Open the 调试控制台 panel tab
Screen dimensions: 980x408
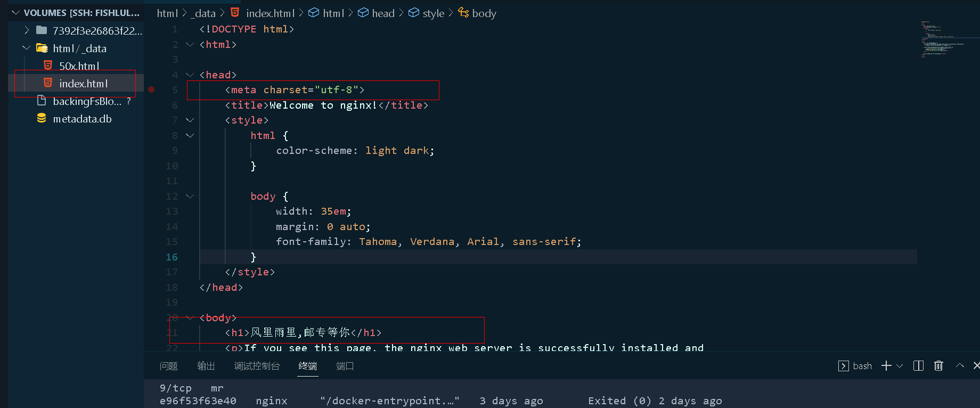257,366
